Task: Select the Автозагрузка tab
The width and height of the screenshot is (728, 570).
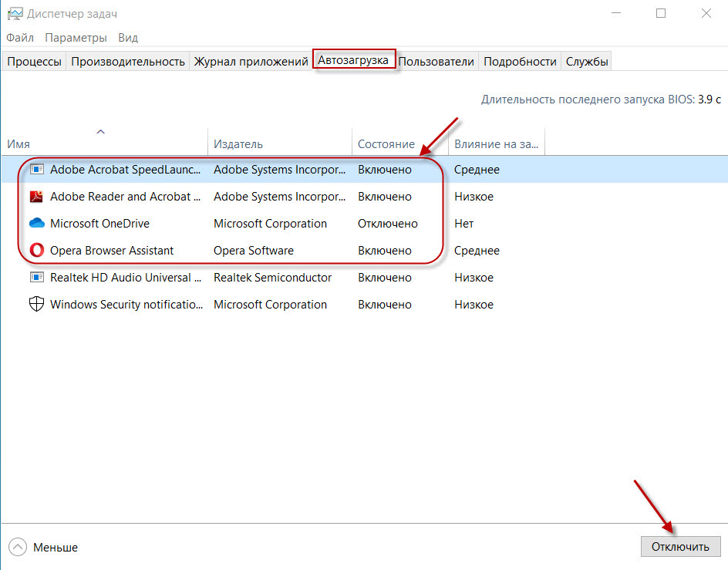Action: (353, 60)
